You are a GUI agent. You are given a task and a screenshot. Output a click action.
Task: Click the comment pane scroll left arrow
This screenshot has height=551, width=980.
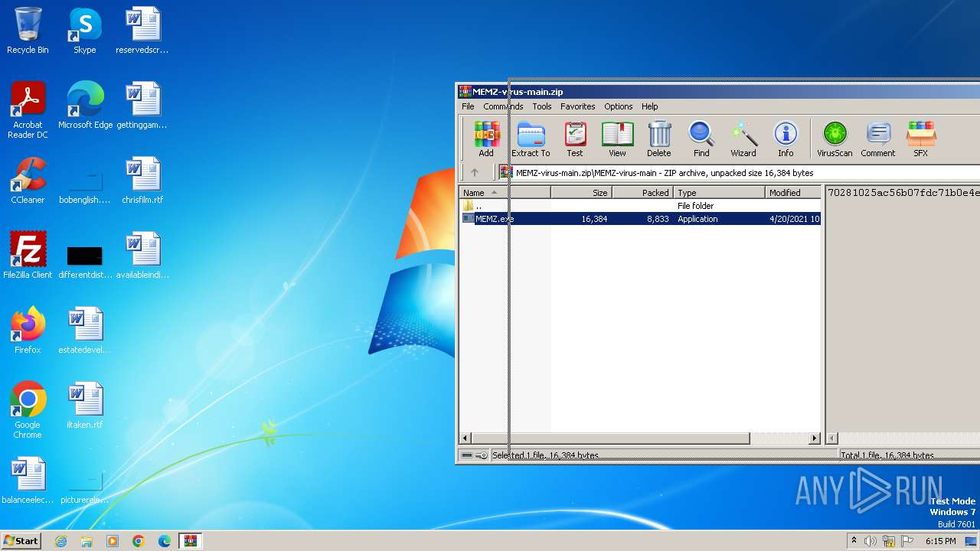click(832, 439)
